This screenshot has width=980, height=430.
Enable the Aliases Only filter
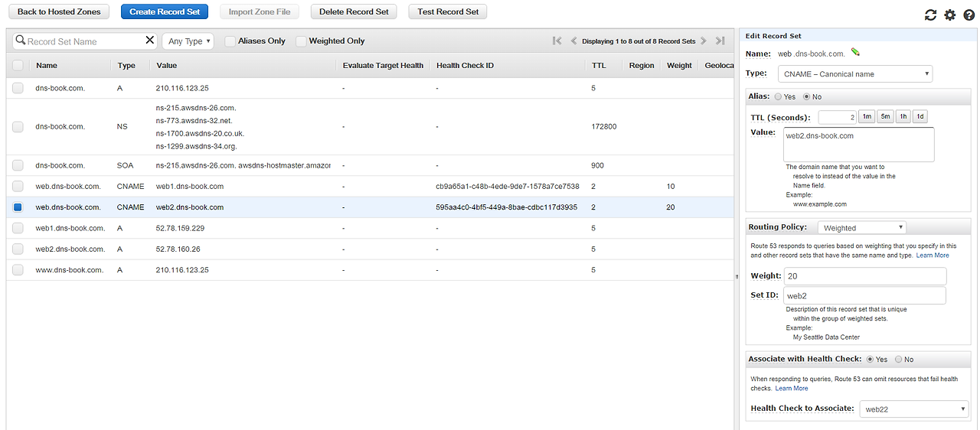tap(230, 41)
